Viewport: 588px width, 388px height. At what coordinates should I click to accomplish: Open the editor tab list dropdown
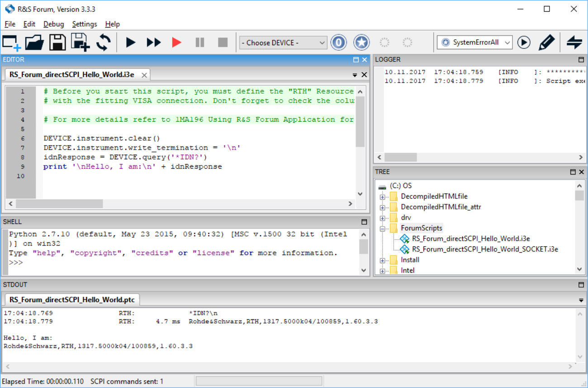click(355, 75)
